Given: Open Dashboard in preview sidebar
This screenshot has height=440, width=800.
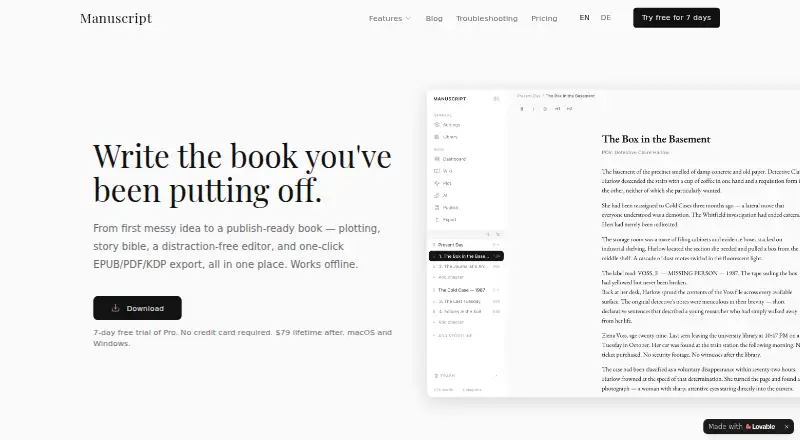Looking at the screenshot, I should point(450,159).
